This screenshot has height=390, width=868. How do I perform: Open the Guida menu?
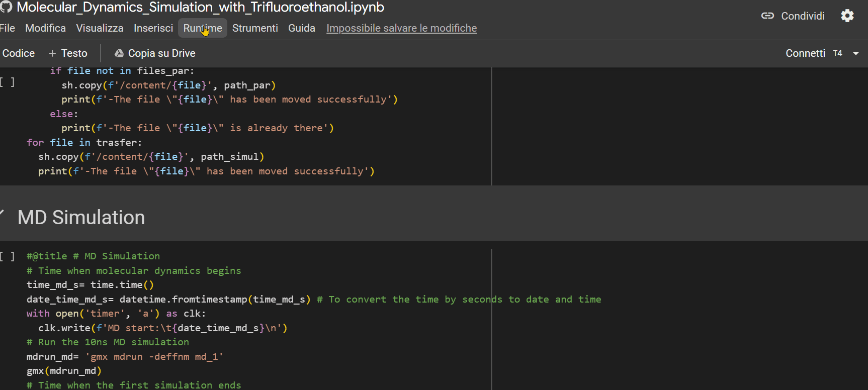tap(302, 28)
